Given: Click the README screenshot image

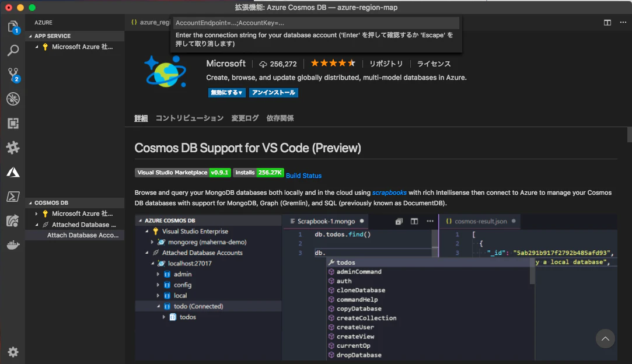Looking at the screenshot, I should 376,288.
